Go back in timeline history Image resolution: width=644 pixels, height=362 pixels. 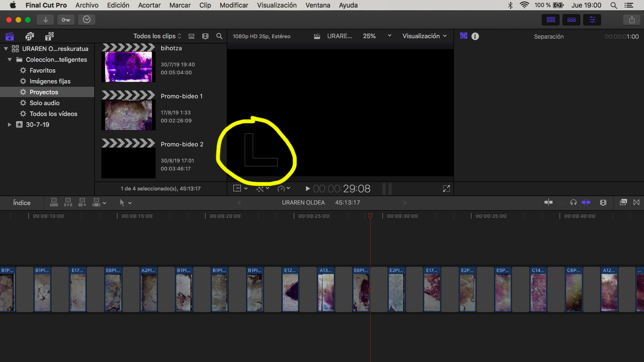click(239, 203)
